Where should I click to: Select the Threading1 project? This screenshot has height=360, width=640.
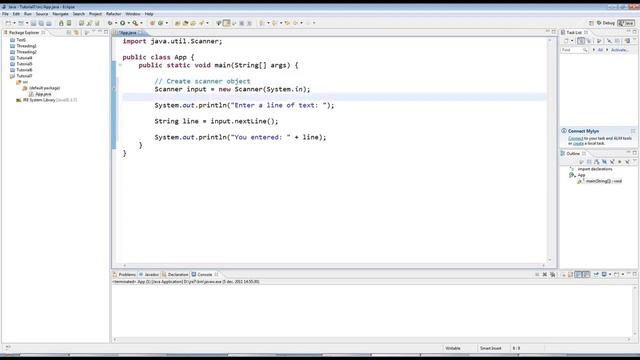pos(26,46)
